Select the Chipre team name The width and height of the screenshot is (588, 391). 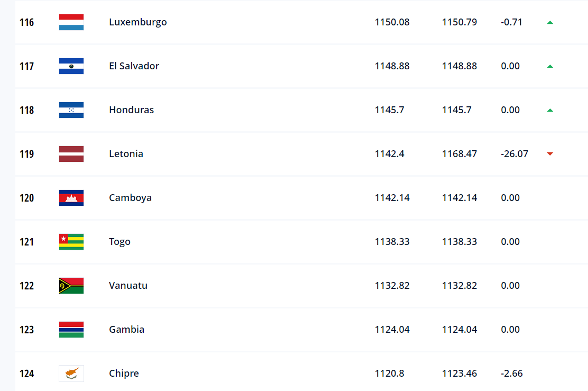124,374
